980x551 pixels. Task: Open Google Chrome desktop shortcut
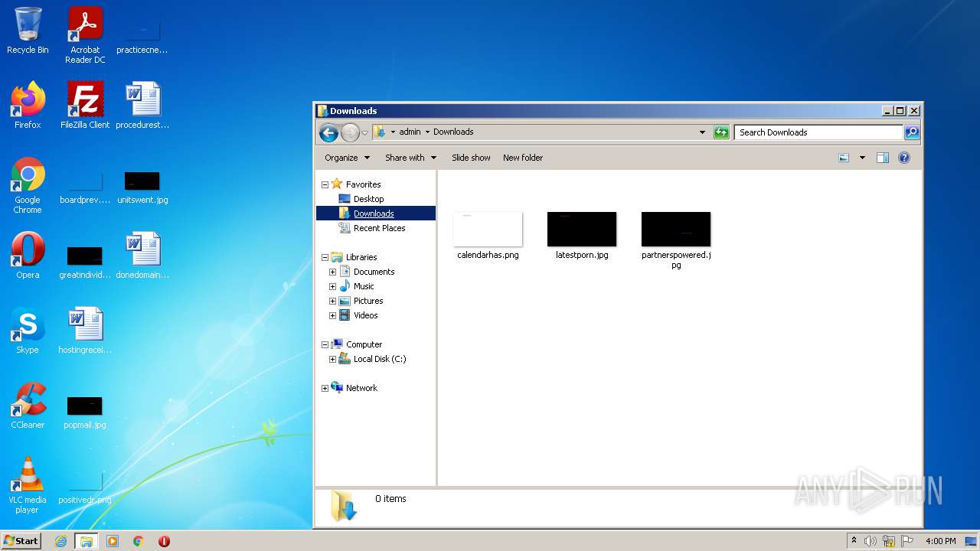click(x=28, y=185)
